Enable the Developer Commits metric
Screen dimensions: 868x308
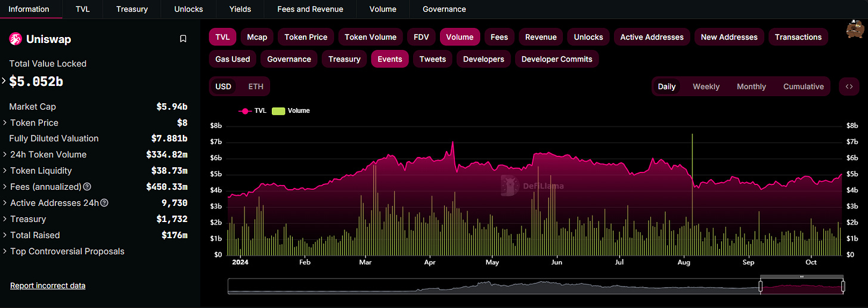coord(557,59)
